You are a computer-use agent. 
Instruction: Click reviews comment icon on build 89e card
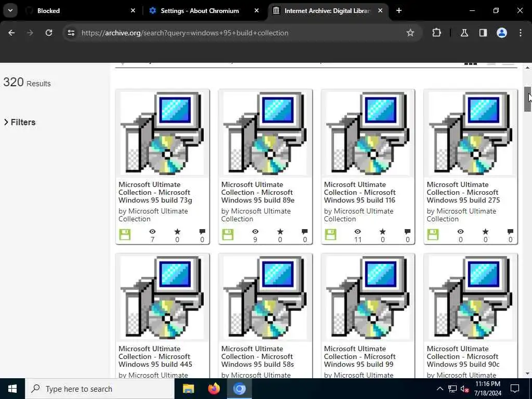coord(304,232)
